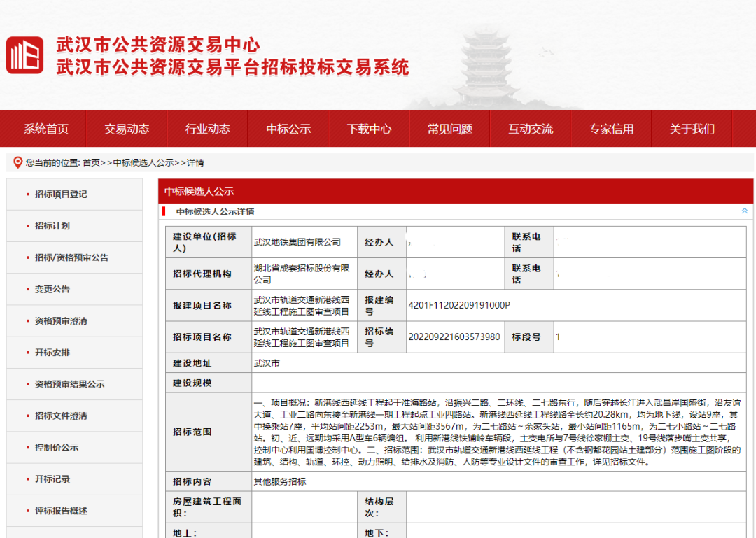Open the 专家信用 nav tab
This screenshot has width=756, height=538.
click(611, 129)
